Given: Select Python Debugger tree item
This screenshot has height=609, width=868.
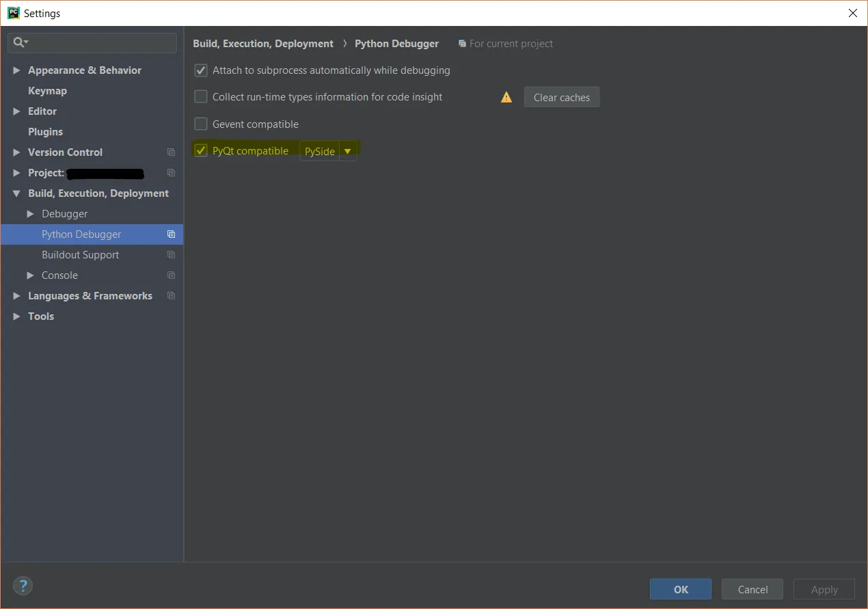Looking at the screenshot, I should point(92,234).
